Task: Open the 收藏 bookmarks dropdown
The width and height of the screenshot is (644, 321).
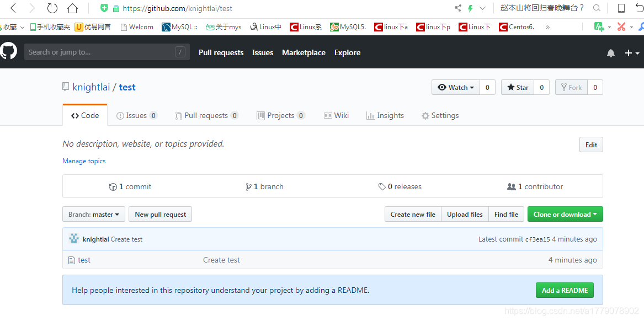Action: pyautogui.click(x=13, y=27)
